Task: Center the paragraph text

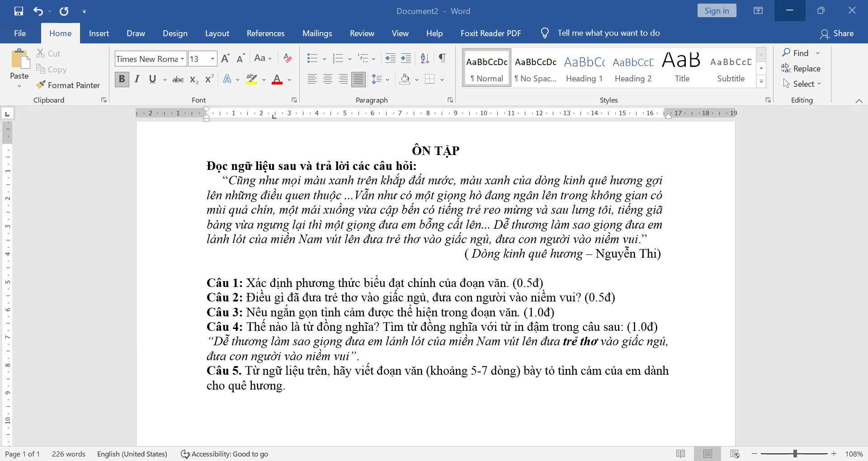Action: (328, 80)
